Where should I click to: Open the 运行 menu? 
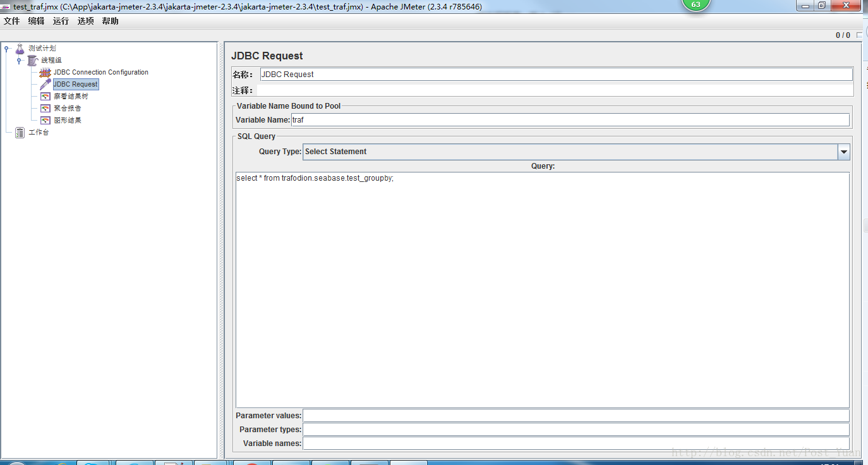click(x=61, y=21)
